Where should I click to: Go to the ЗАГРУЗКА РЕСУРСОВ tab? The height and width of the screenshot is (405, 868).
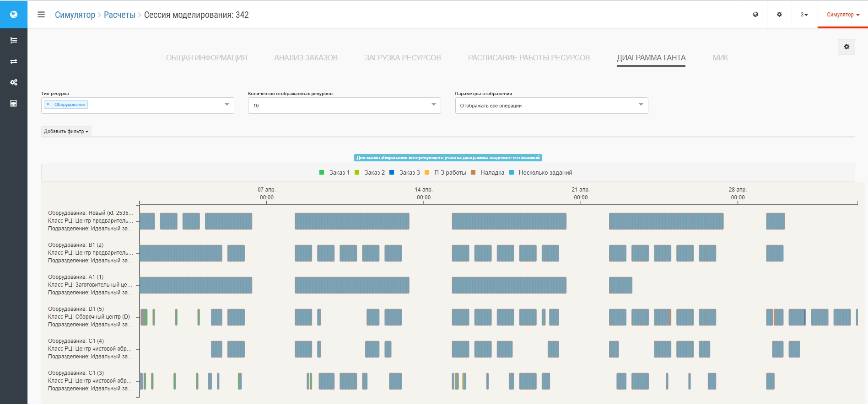coord(403,58)
